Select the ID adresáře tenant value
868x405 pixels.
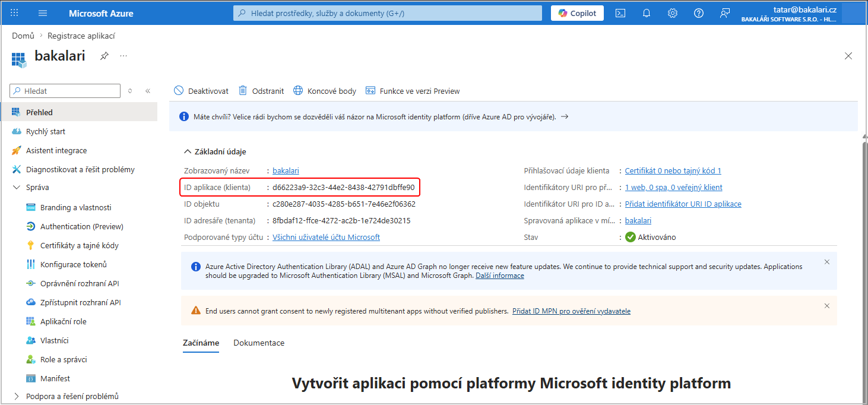[341, 220]
